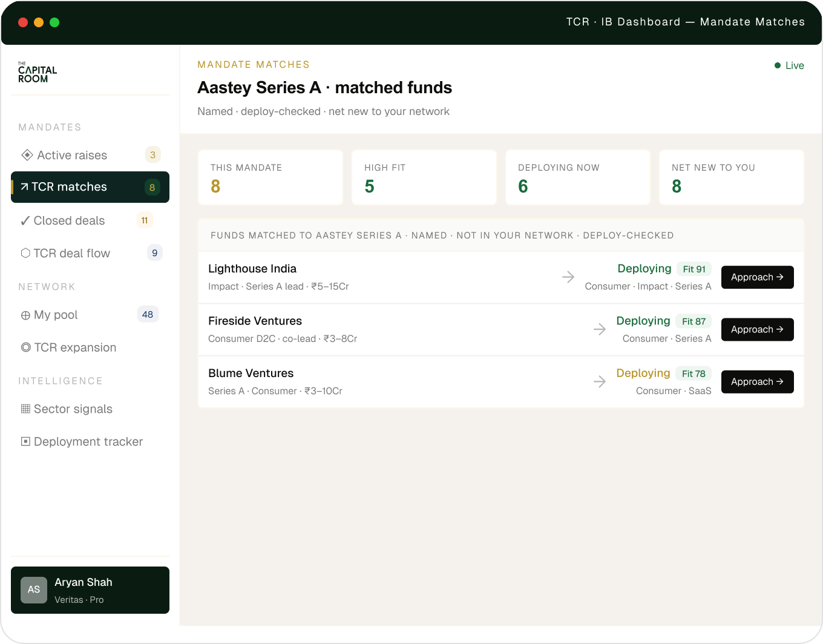Click "Consumer D2C · co-lead · ₹3–8Cr" text
Image resolution: width=823 pixels, height=644 pixels.
pos(283,338)
